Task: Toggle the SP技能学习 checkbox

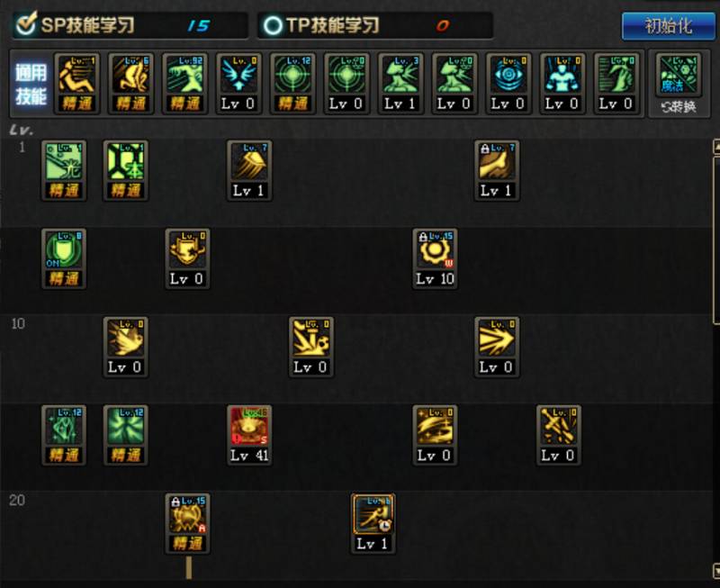Action: (26, 24)
